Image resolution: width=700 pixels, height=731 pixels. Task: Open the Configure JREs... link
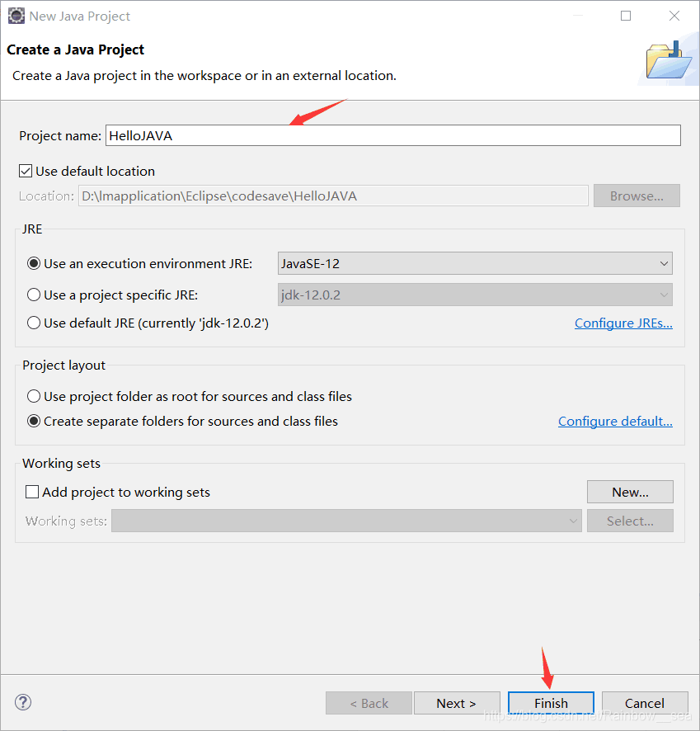click(623, 323)
